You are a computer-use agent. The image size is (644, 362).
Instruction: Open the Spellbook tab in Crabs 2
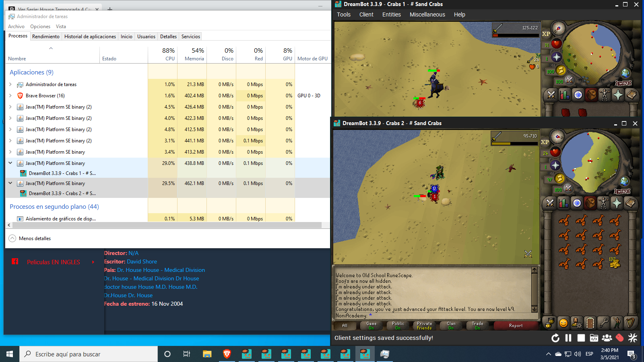pos(630,203)
